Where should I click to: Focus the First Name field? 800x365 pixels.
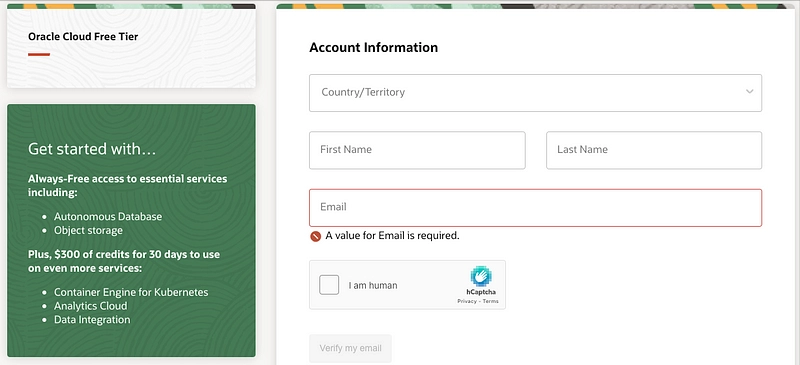pyautogui.click(x=417, y=150)
